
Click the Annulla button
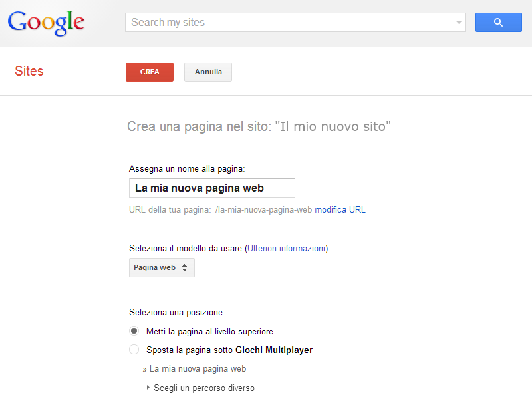pos(207,72)
